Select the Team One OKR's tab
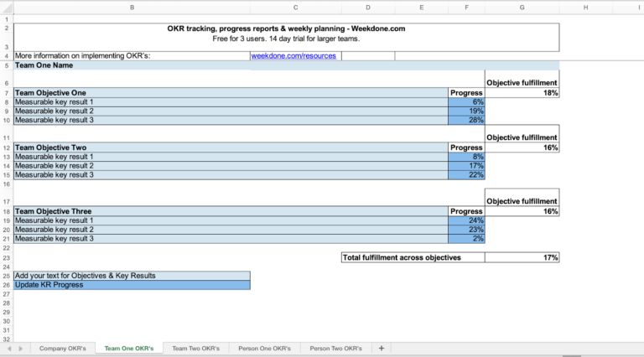The height and width of the screenshot is (357, 644). (x=129, y=349)
